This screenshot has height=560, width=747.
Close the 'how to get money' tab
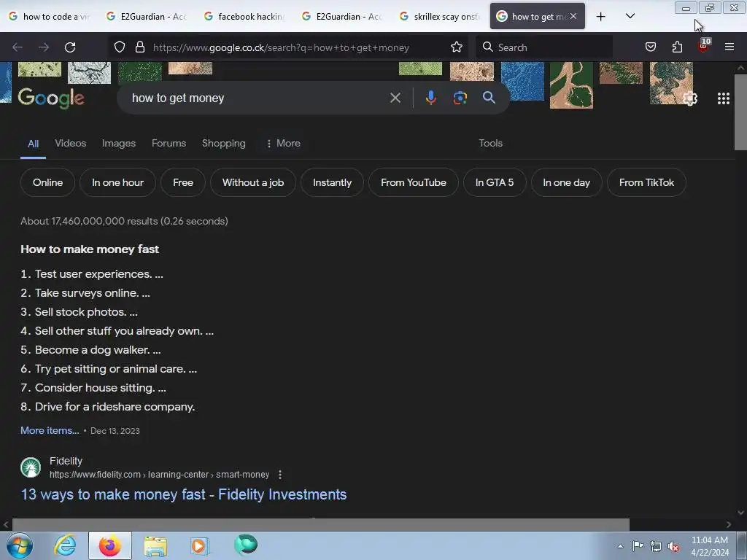[573, 16]
